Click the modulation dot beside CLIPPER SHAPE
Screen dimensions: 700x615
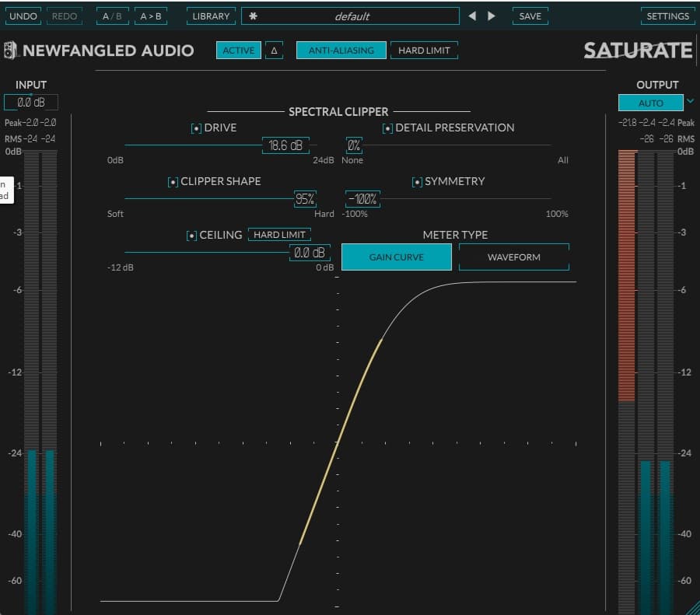pyautogui.click(x=171, y=181)
